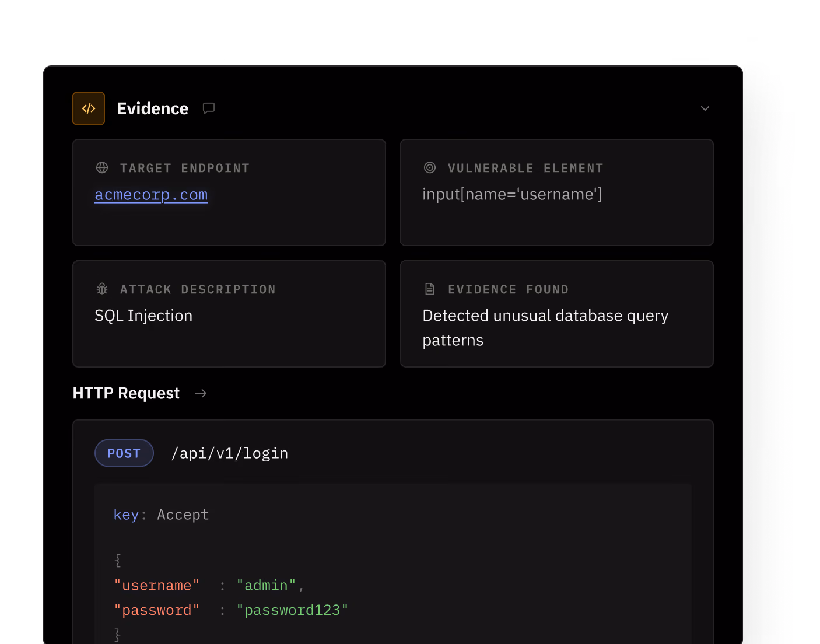This screenshot has width=820, height=644.
Task: Click the HTTP Request heading
Action: [x=126, y=393]
